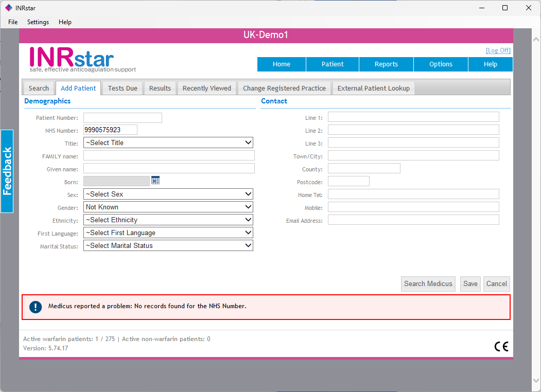The image size is (541, 392).
Task: Focus the FAMILY name field
Action: [x=169, y=155]
